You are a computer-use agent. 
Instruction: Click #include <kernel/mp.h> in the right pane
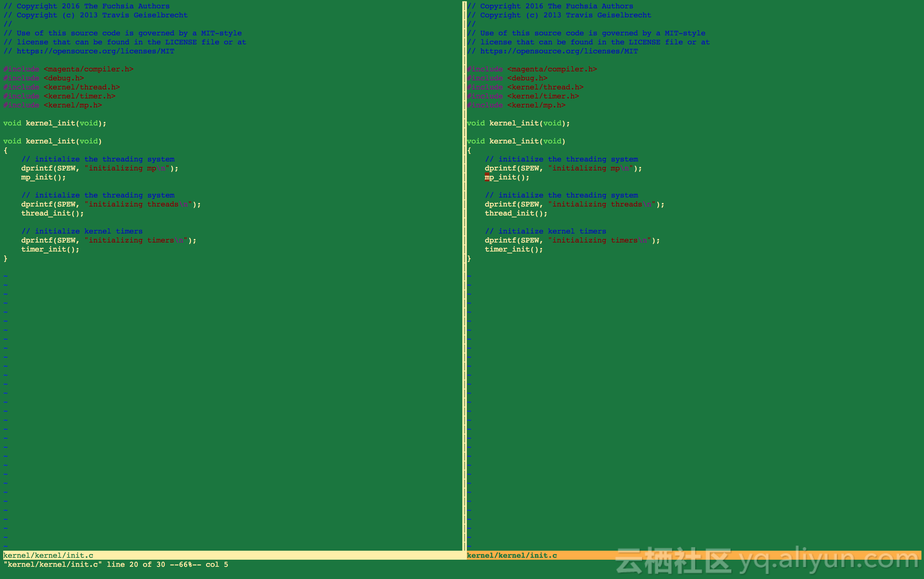pos(516,105)
